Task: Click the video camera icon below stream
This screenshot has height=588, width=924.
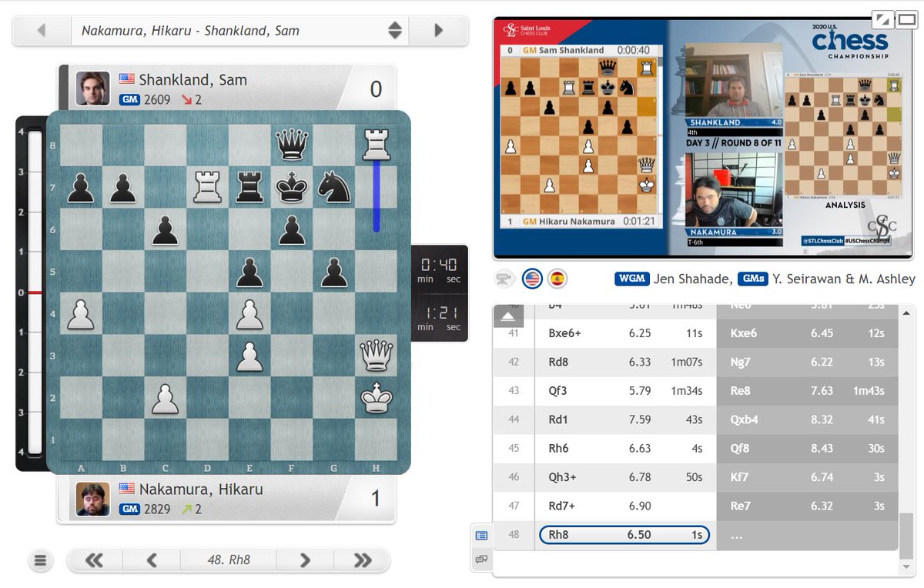Action: (x=505, y=279)
